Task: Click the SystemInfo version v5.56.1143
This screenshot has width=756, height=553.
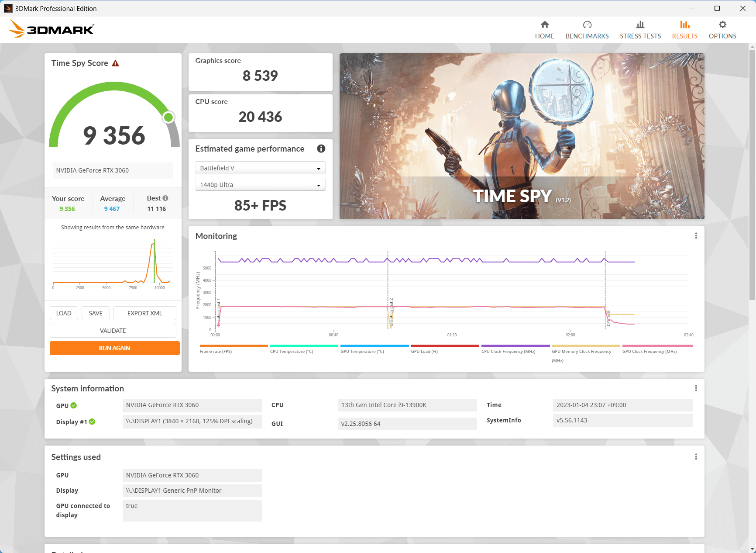Action: pos(622,420)
